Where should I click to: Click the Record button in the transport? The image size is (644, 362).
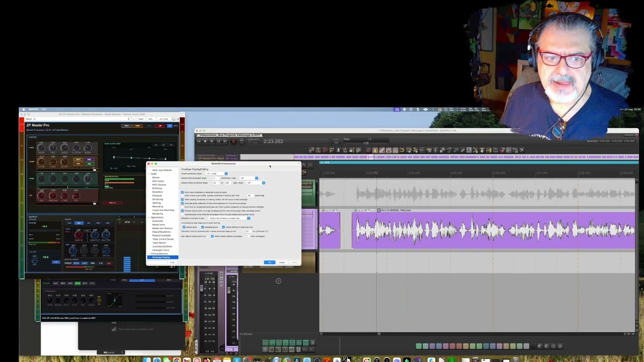(x=233, y=141)
